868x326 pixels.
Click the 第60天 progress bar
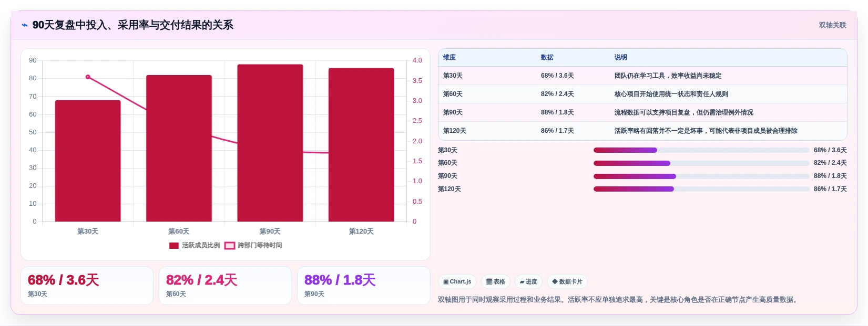[701, 163]
